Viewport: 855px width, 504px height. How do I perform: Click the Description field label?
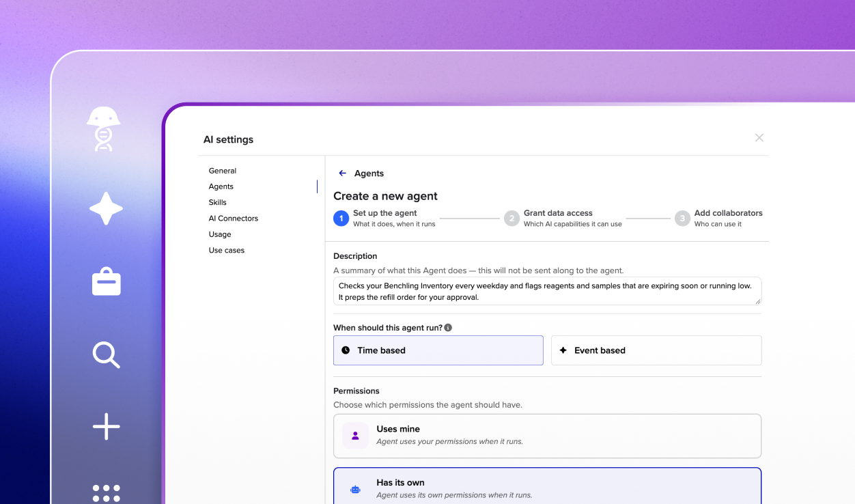pyautogui.click(x=355, y=256)
